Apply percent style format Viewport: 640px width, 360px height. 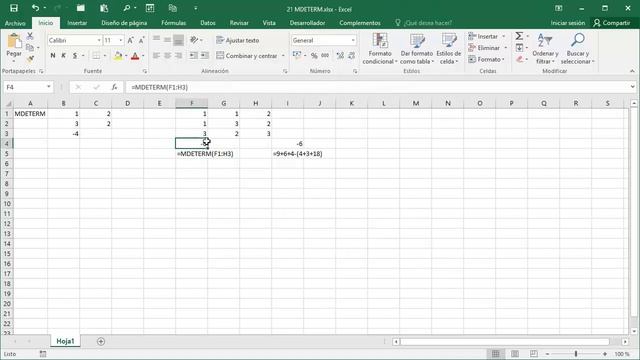[x=314, y=56]
